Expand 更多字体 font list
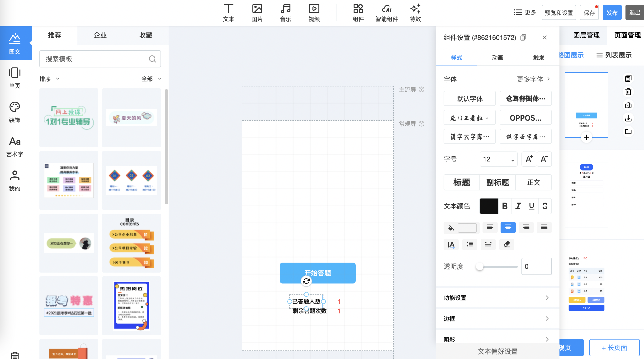 [x=533, y=79]
